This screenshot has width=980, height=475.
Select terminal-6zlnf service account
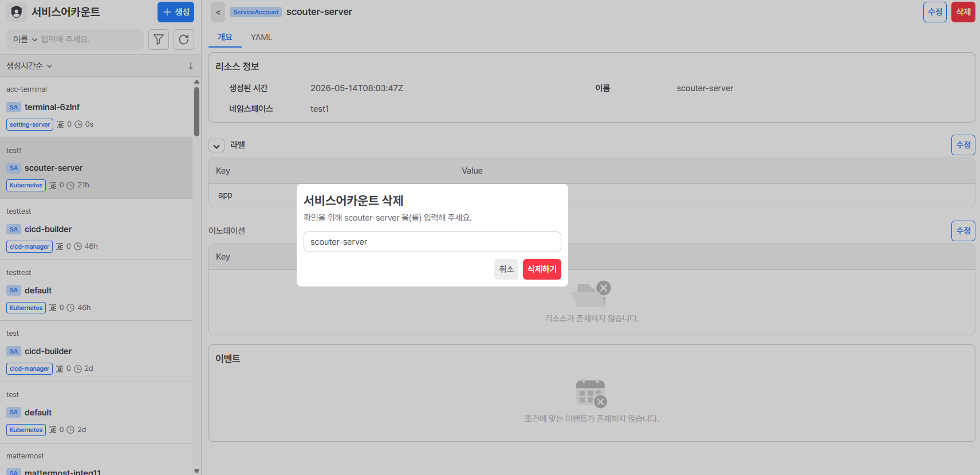pos(96,107)
